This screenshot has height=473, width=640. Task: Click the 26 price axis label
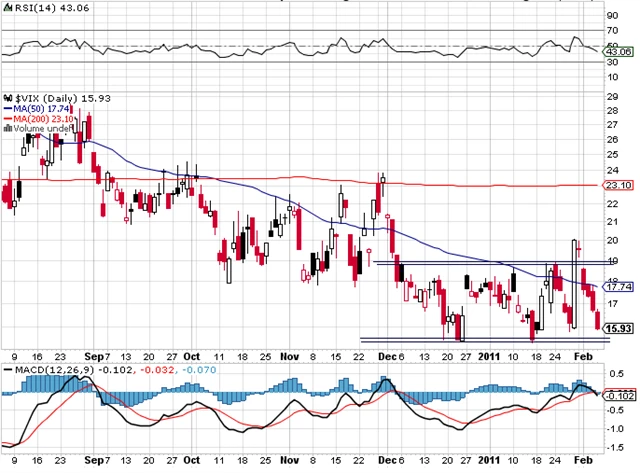tap(613, 140)
